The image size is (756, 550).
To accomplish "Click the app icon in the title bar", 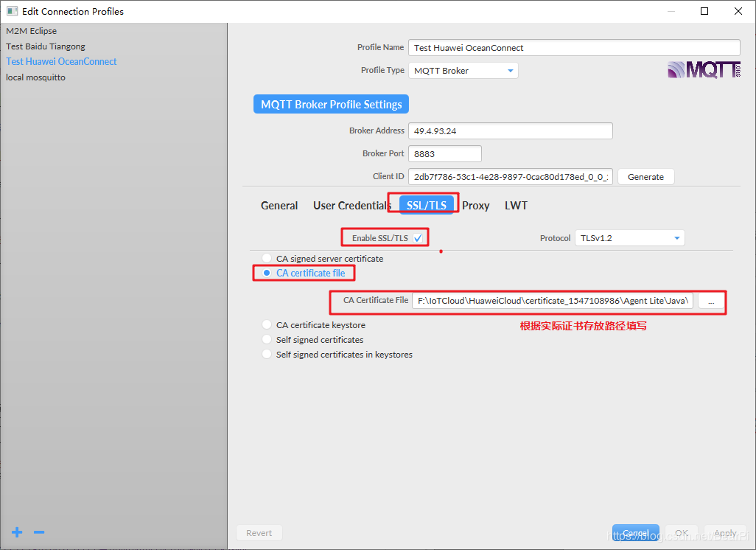I will tap(12, 10).
